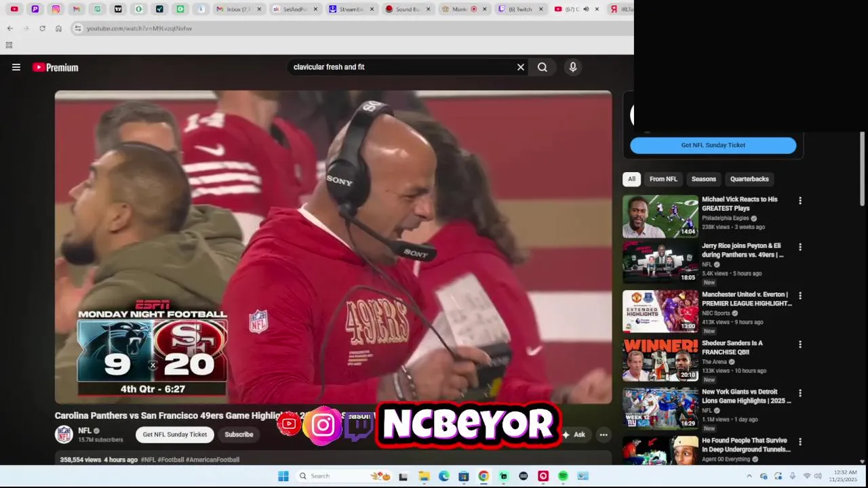The width and height of the screenshot is (868, 488).
Task: Subscribe to the NFL channel
Action: tap(239, 434)
